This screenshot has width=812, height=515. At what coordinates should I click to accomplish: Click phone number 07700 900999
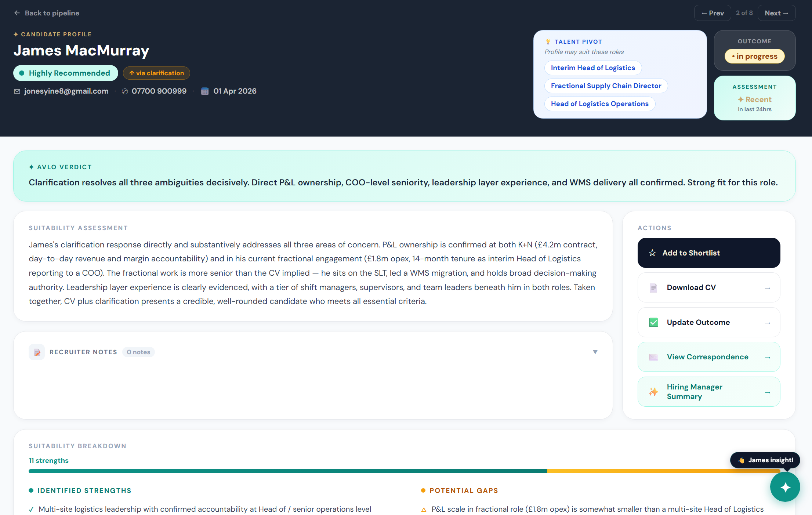pyautogui.click(x=159, y=91)
